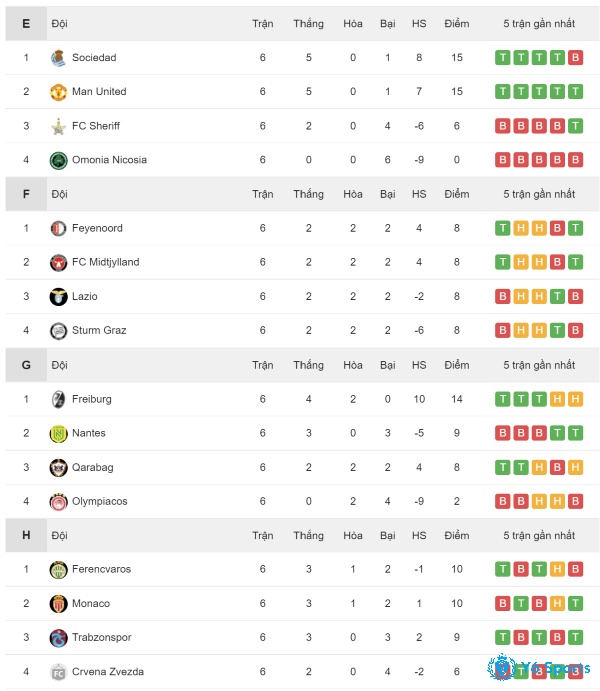This screenshot has height=691, width=600.
Task: Click Freiburg's last orange H result badge
Action: click(x=575, y=399)
